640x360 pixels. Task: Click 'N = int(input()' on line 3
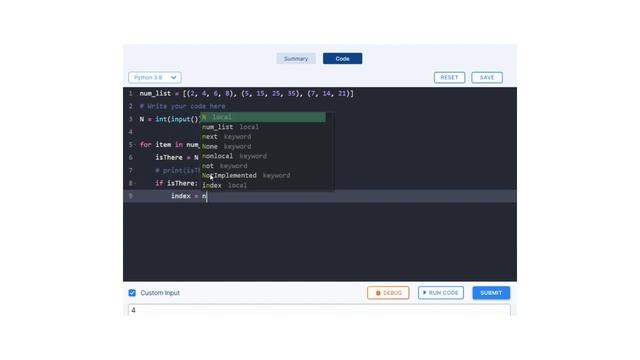coord(170,119)
